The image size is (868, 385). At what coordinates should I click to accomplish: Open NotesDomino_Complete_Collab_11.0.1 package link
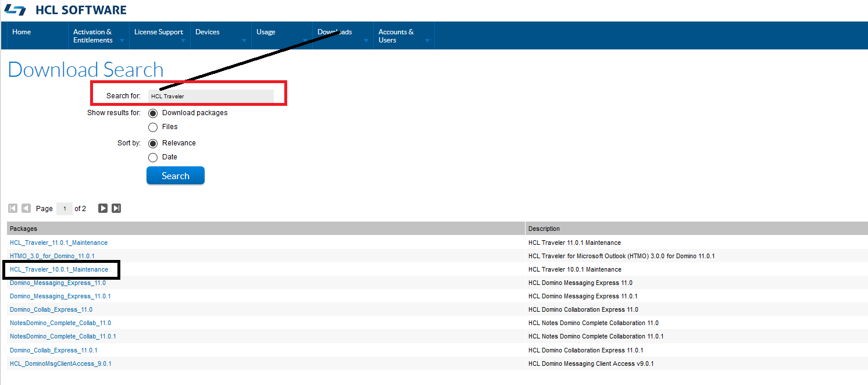point(63,336)
